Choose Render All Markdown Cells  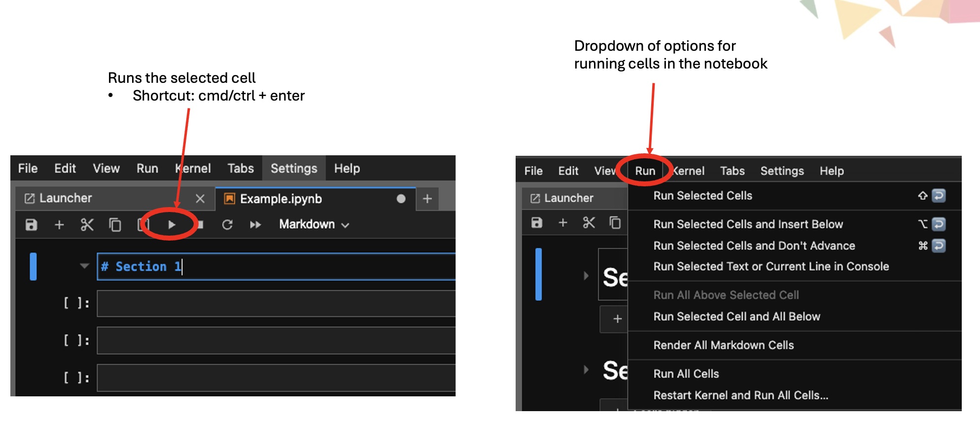[x=723, y=345]
